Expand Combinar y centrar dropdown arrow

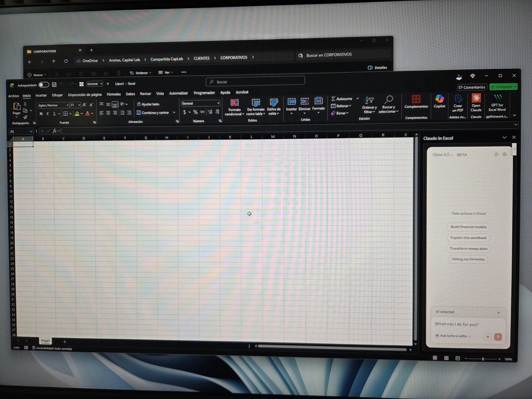pyautogui.click(x=174, y=113)
